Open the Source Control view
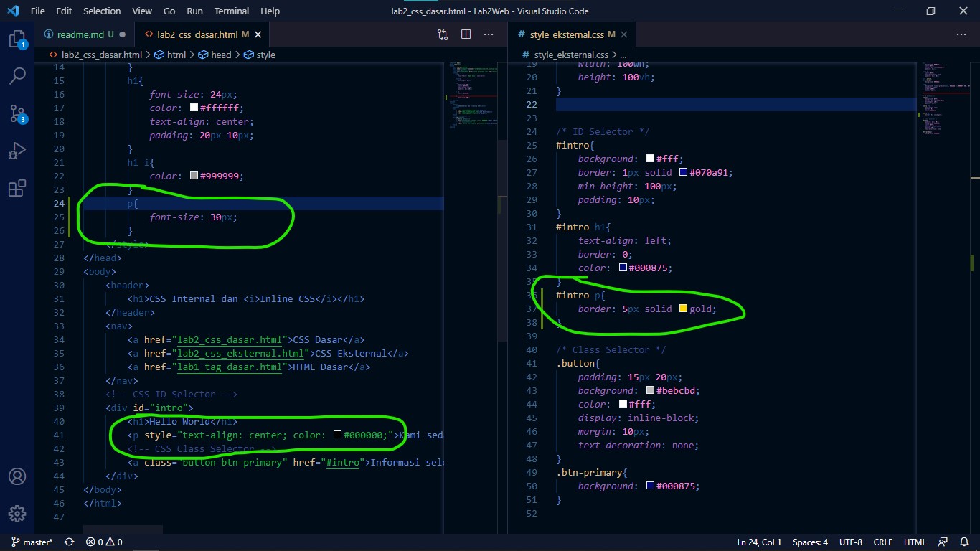 click(17, 113)
